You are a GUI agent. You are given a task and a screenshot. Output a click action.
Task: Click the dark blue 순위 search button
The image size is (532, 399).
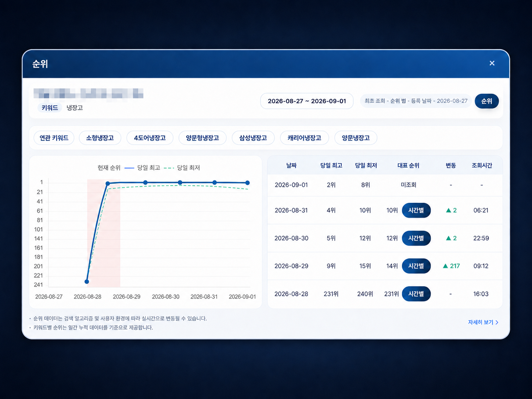click(486, 101)
